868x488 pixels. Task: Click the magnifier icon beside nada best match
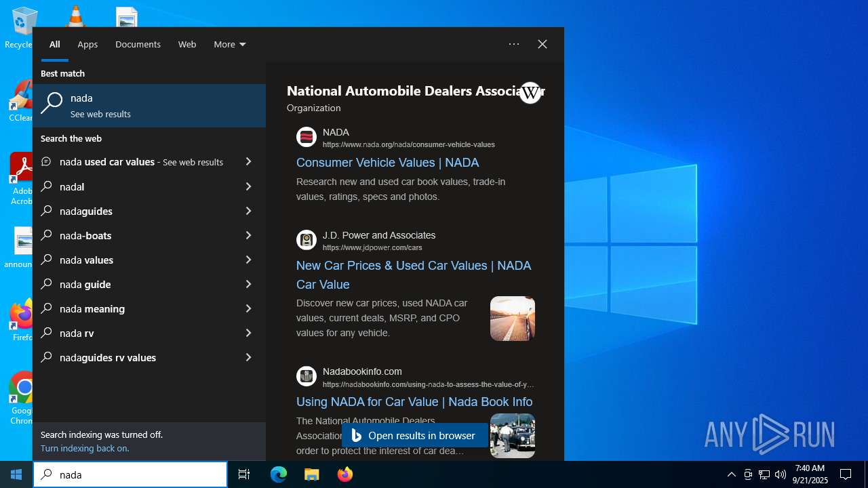pyautogui.click(x=52, y=103)
